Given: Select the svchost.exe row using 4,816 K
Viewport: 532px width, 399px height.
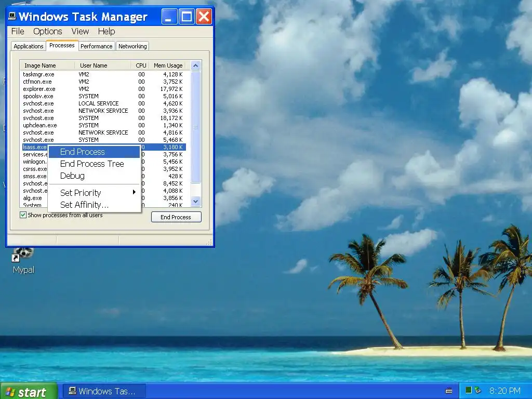Looking at the screenshot, I should (x=103, y=132).
